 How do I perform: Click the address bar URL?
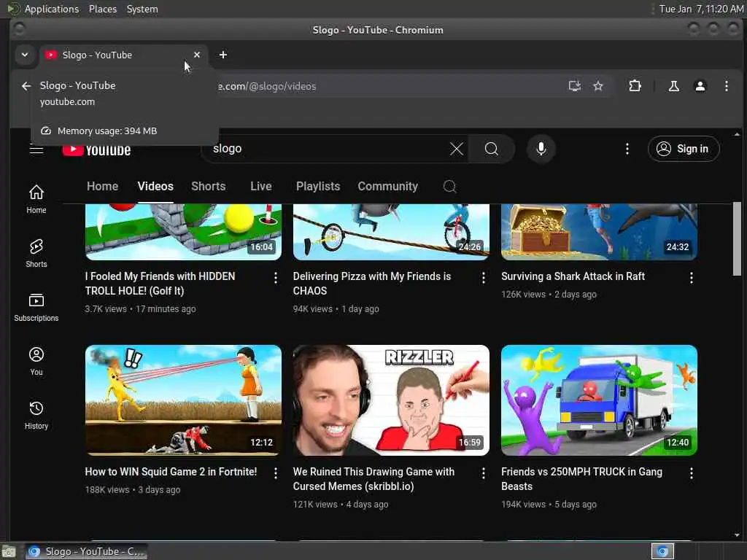click(267, 86)
